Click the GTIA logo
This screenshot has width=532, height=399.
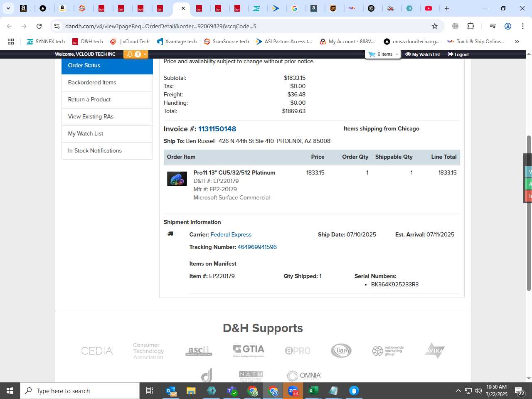point(249,350)
